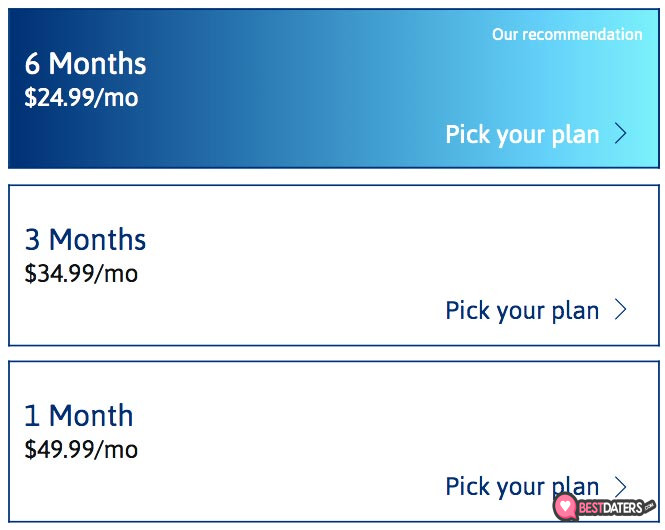Click the $49.99/mo price text

tap(81, 449)
